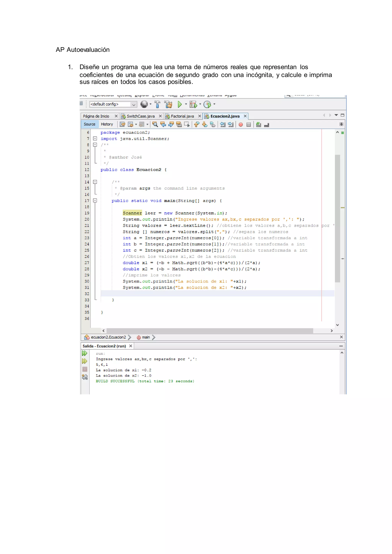
Task: Click the Profile Project clock icon
Action: click(207, 104)
